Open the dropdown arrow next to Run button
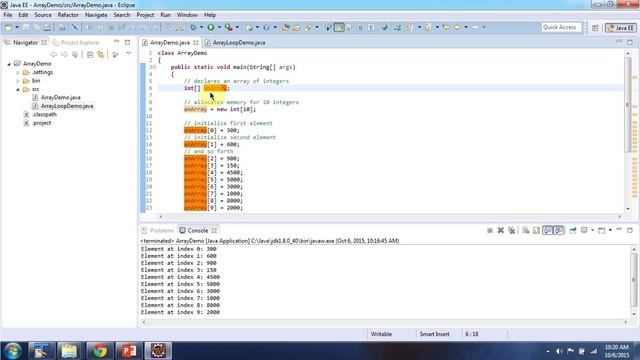 (219, 27)
